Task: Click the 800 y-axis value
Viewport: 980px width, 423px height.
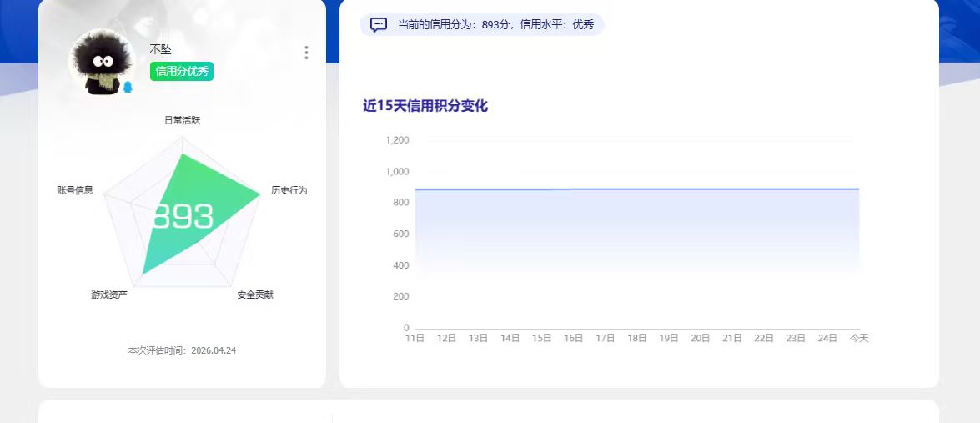Action: (x=401, y=203)
